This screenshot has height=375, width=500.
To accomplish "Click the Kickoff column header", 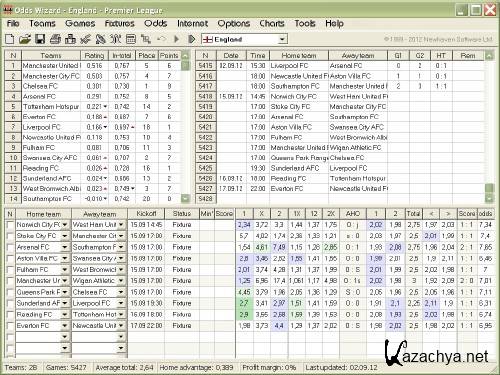I will coord(146,214).
